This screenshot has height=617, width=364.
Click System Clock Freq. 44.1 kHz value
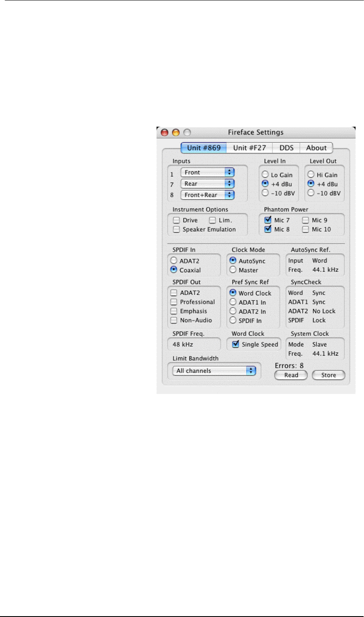coord(325,354)
